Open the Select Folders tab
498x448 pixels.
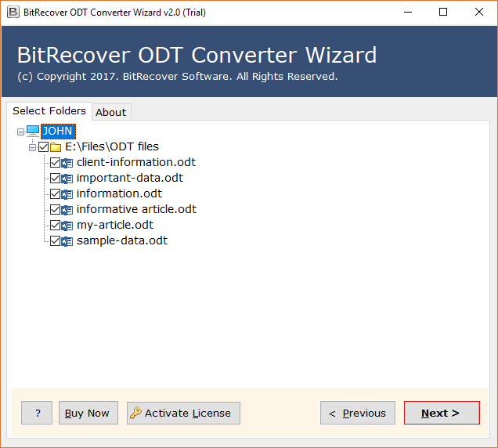(49, 111)
